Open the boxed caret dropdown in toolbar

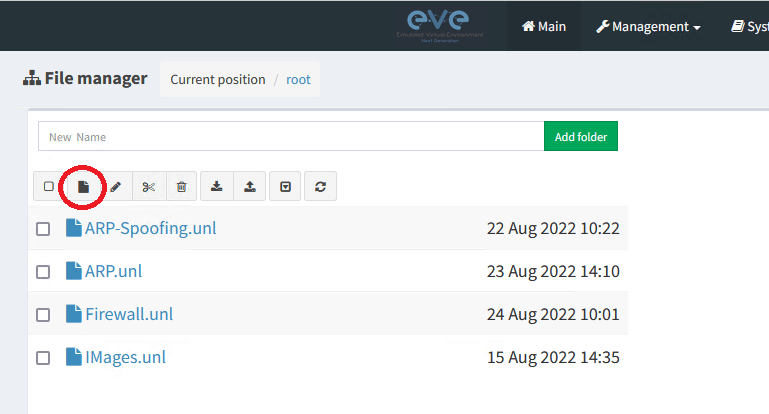point(285,186)
